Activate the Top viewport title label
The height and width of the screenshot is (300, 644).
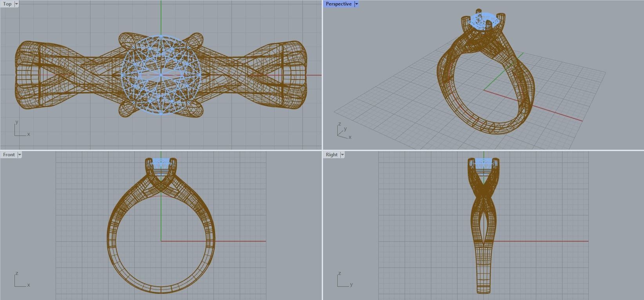click(7, 4)
